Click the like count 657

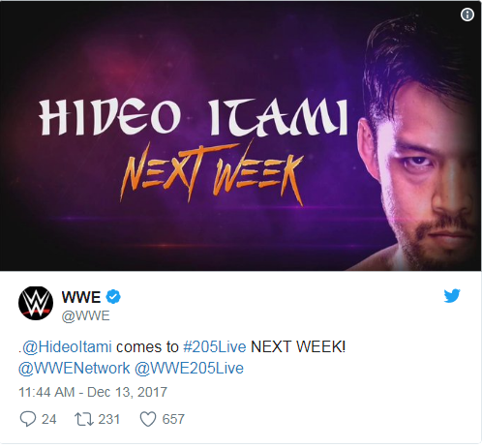click(173, 419)
